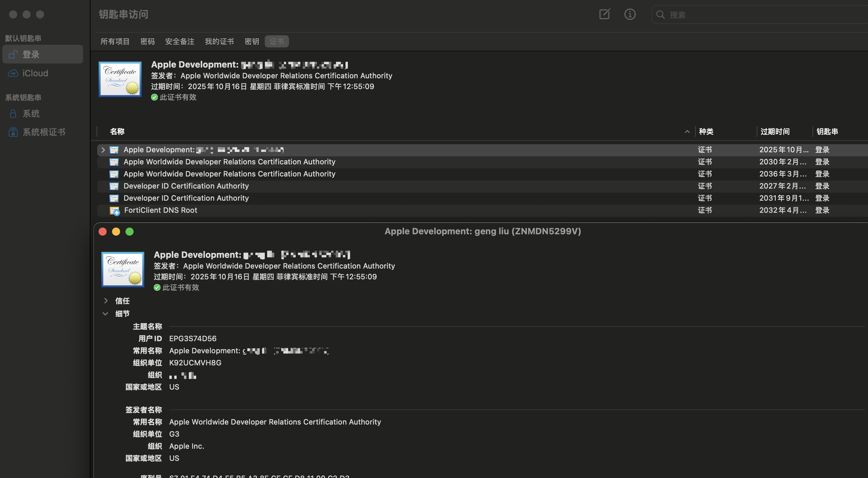Screen dimensions: 868x478
Task: Click the detail window title 'geng liu (ZNMDN5299V)'
Action: click(x=528, y=231)
